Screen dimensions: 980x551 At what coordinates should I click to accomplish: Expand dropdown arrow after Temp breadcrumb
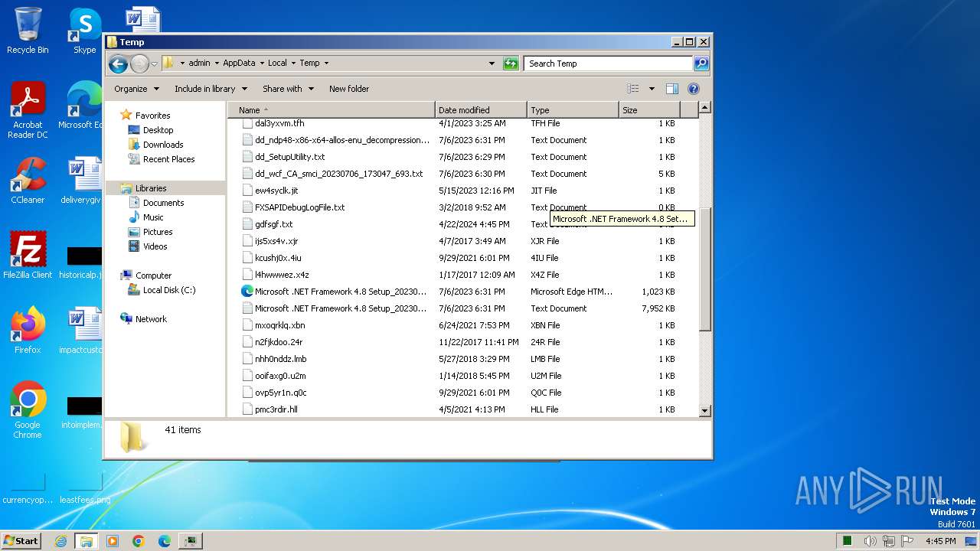[x=325, y=64]
